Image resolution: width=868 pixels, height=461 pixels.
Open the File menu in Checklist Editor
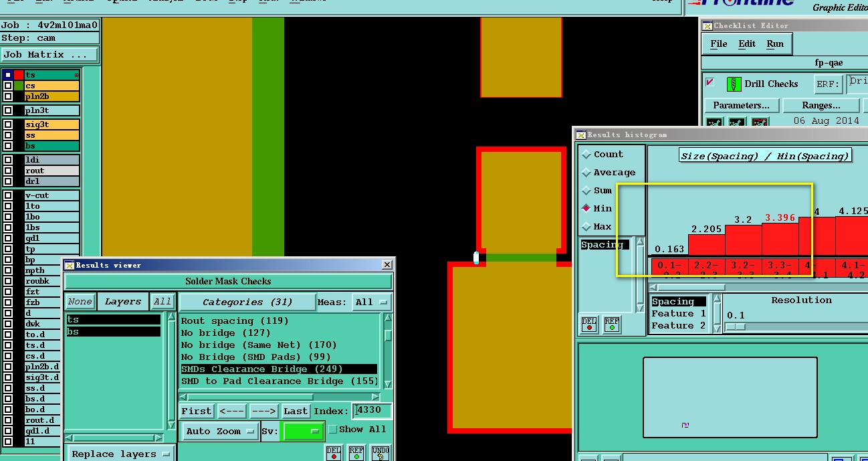coord(719,44)
